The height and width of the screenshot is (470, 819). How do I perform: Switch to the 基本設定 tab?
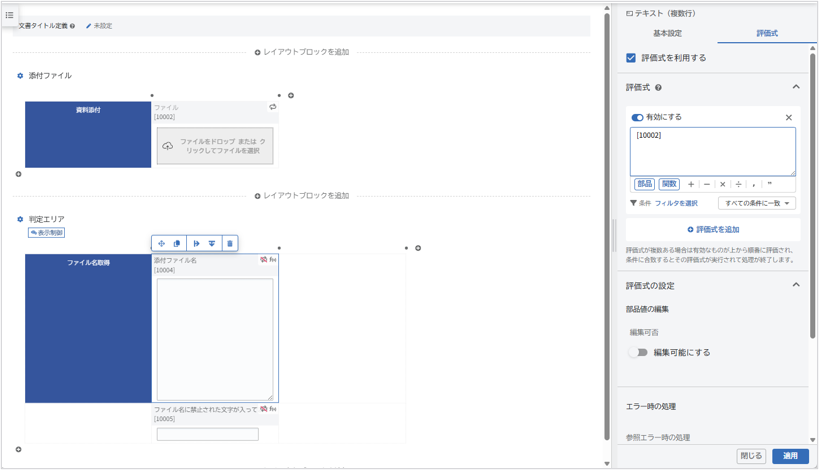click(667, 33)
